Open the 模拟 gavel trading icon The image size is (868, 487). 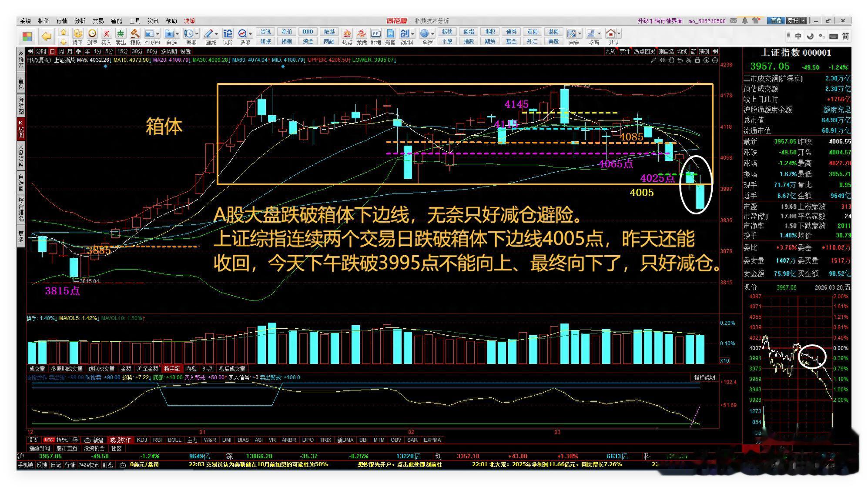pos(135,34)
